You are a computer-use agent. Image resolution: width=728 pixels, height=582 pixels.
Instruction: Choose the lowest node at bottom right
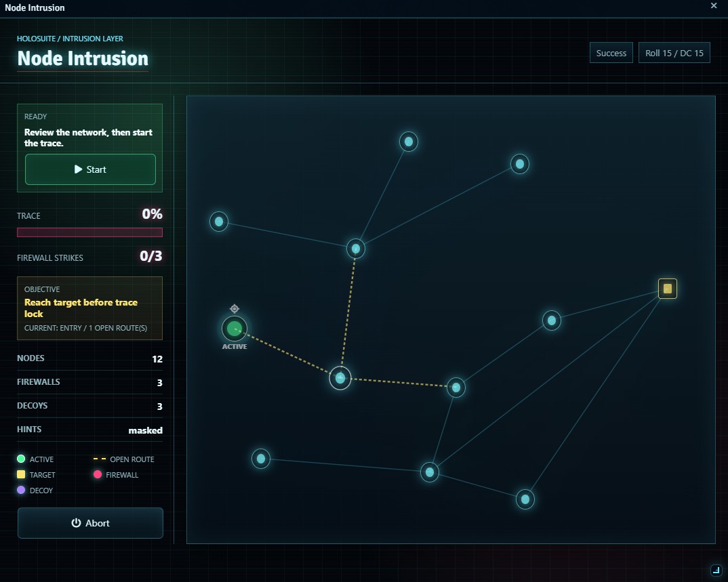(x=525, y=499)
